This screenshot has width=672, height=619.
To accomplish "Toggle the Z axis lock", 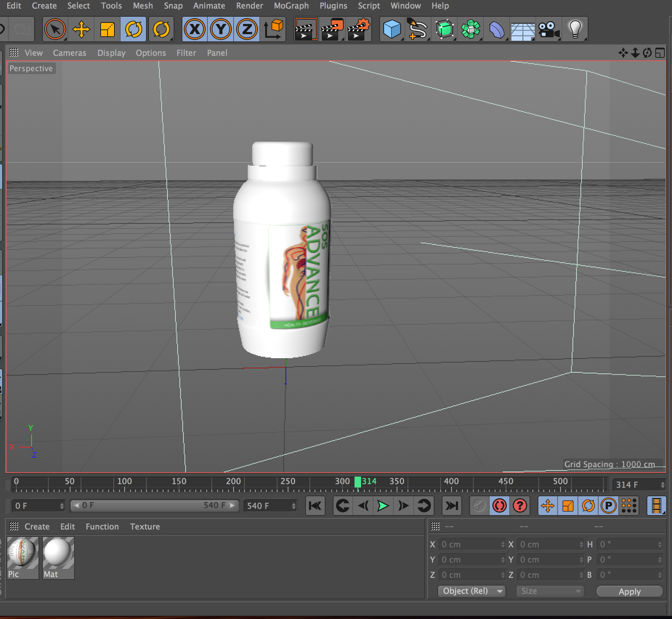I will point(247,29).
